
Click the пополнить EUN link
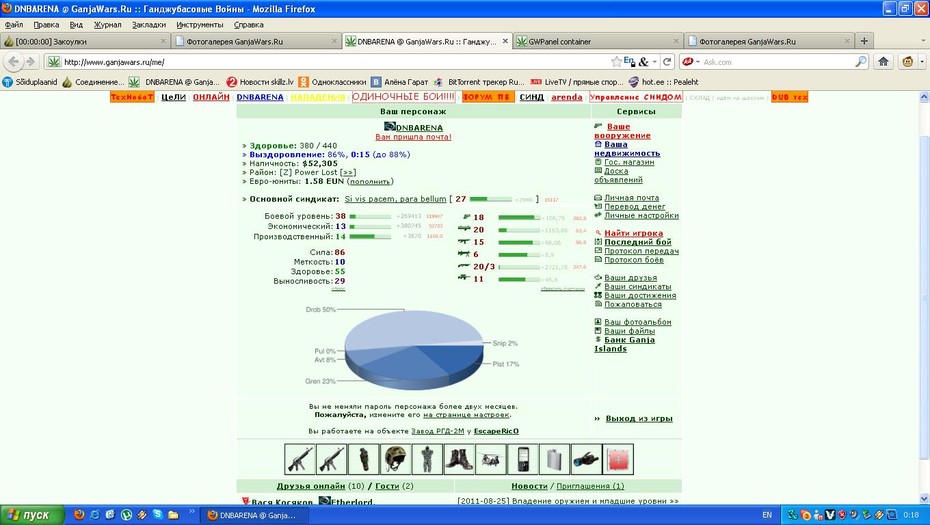pos(370,182)
